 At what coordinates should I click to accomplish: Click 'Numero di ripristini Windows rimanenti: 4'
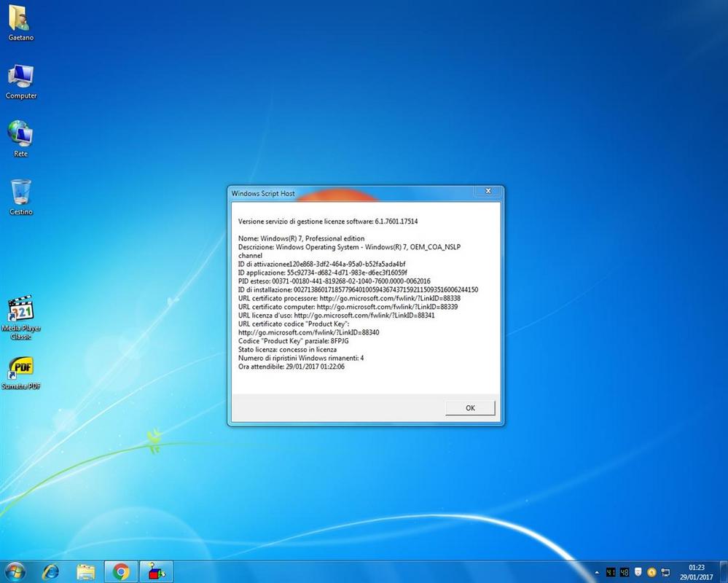point(301,358)
